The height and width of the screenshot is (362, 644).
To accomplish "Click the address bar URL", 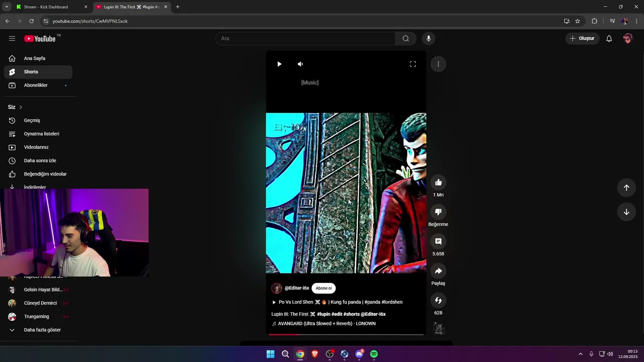I will click(x=90, y=21).
